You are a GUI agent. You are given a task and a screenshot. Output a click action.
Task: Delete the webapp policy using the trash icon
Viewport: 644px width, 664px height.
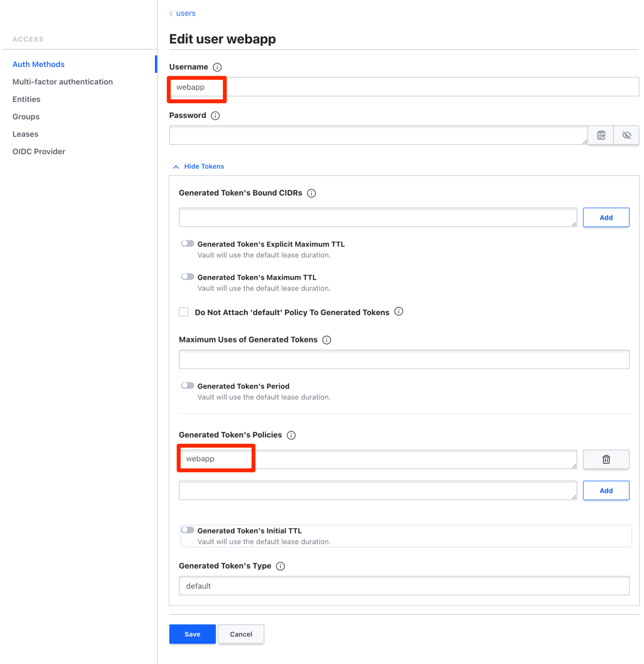tap(606, 459)
